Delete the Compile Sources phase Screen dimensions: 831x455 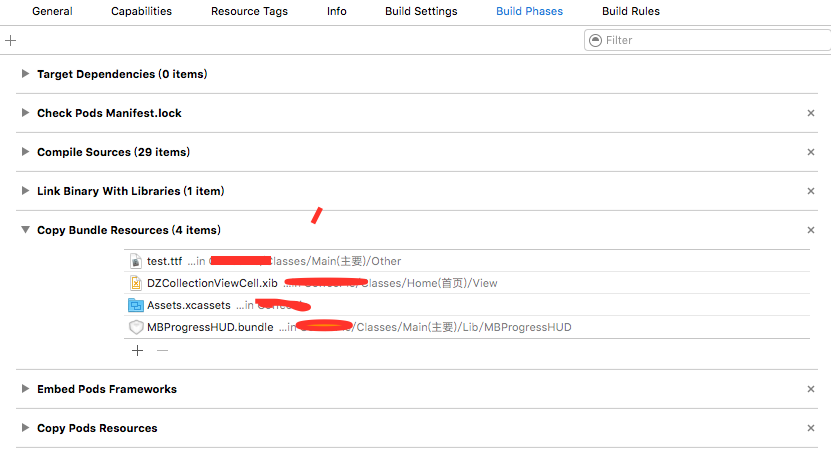(x=811, y=152)
